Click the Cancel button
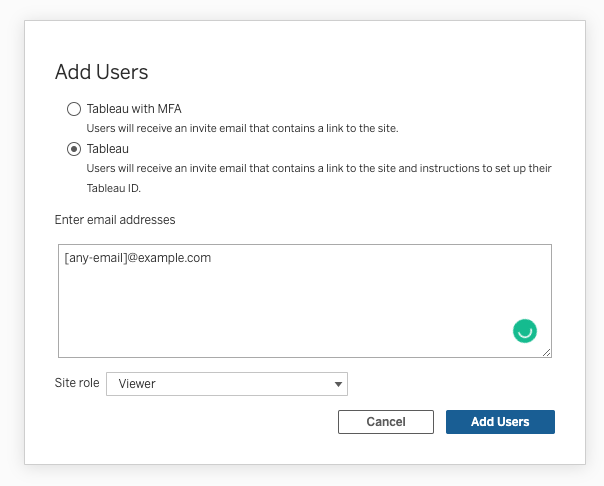Image resolution: width=604 pixels, height=486 pixels. click(386, 422)
